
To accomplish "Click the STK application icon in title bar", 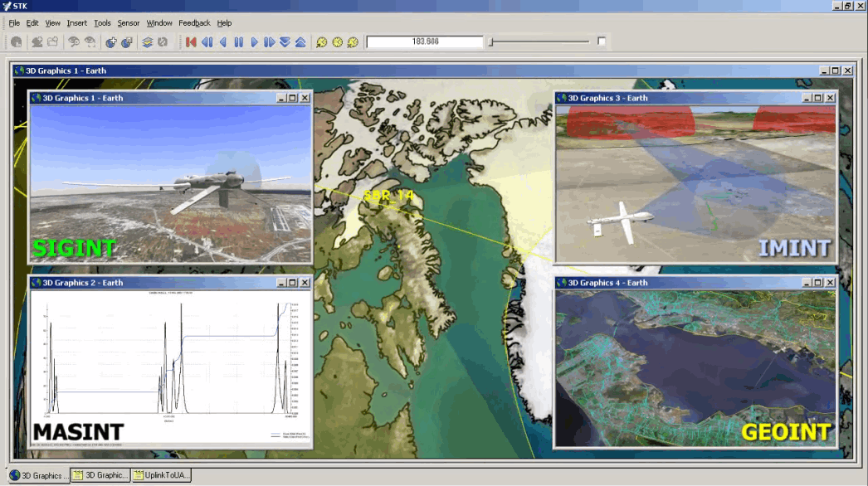I will point(7,6).
